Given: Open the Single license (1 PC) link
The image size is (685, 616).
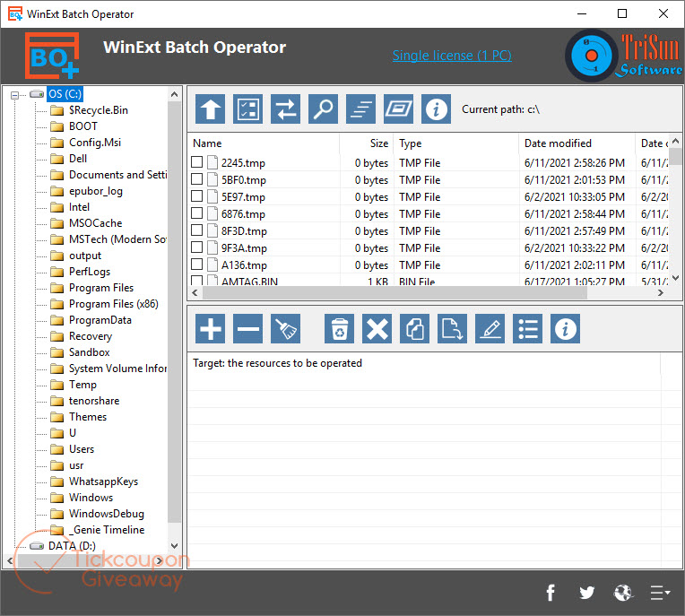Looking at the screenshot, I should (x=452, y=56).
